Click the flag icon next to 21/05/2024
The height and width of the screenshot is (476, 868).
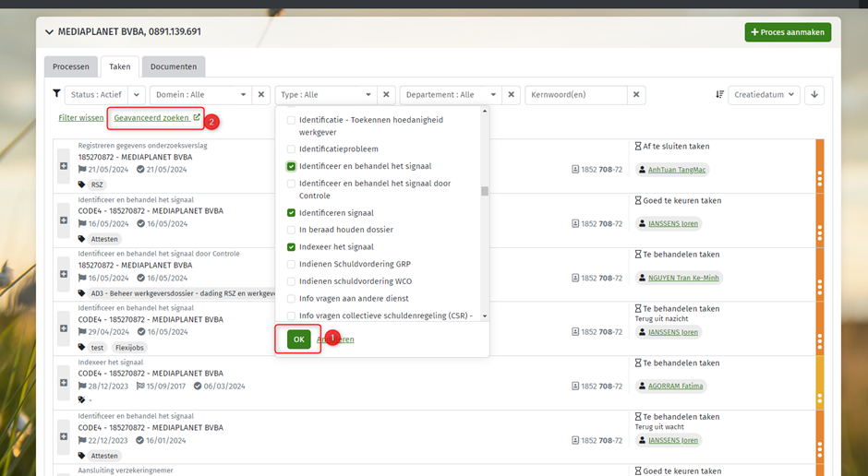[x=82, y=169]
